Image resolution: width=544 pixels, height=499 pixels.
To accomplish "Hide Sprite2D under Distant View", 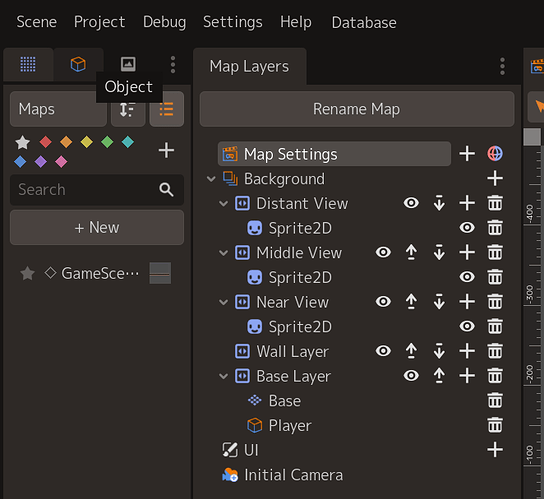I will coord(467,228).
